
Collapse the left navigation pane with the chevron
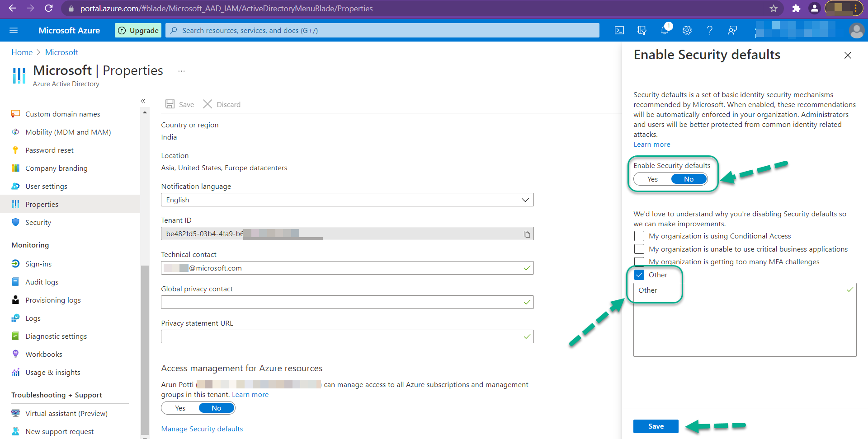pos(143,101)
